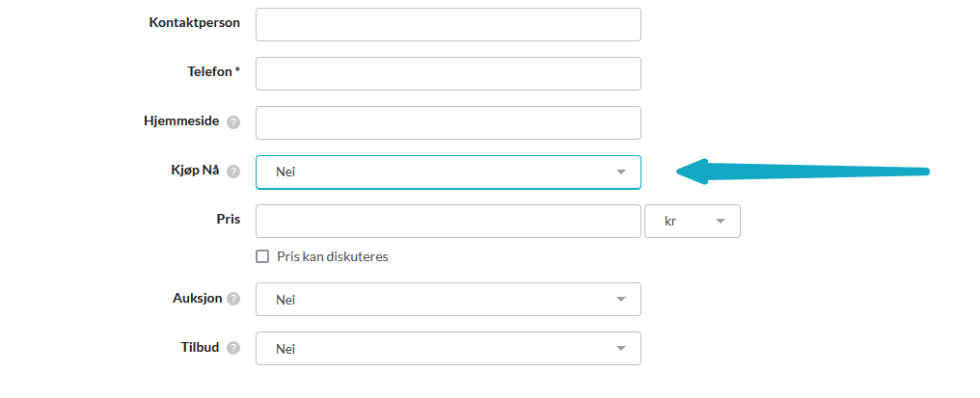Show the help tooltip icon beside Tilbud

pyautogui.click(x=233, y=348)
